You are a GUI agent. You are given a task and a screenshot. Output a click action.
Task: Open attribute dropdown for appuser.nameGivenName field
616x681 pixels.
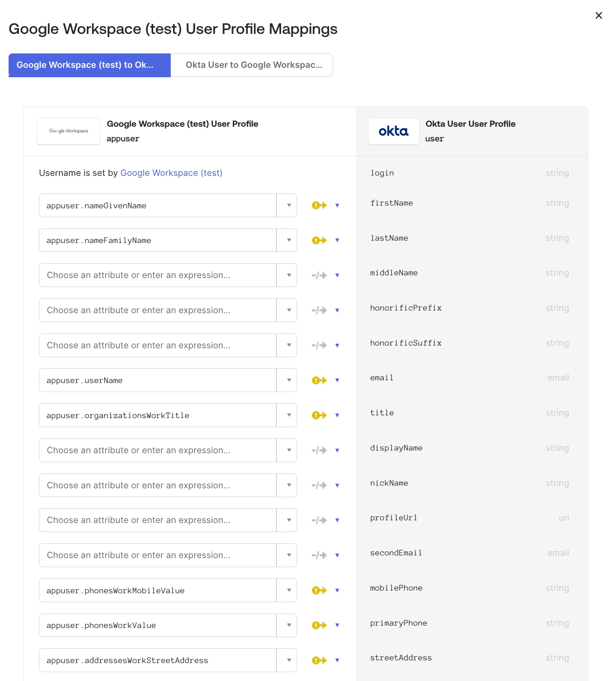pyautogui.click(x=289, y=205)
